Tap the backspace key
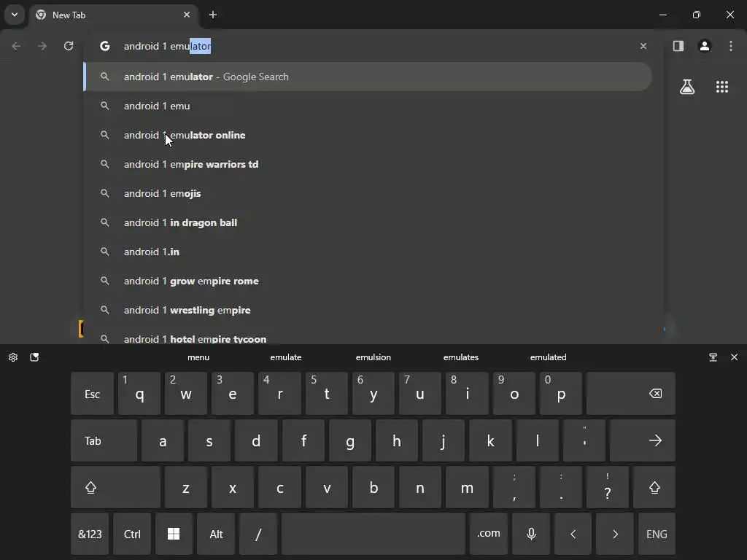Viewport: 747px width, 560px height. click(x=631, y=394)
